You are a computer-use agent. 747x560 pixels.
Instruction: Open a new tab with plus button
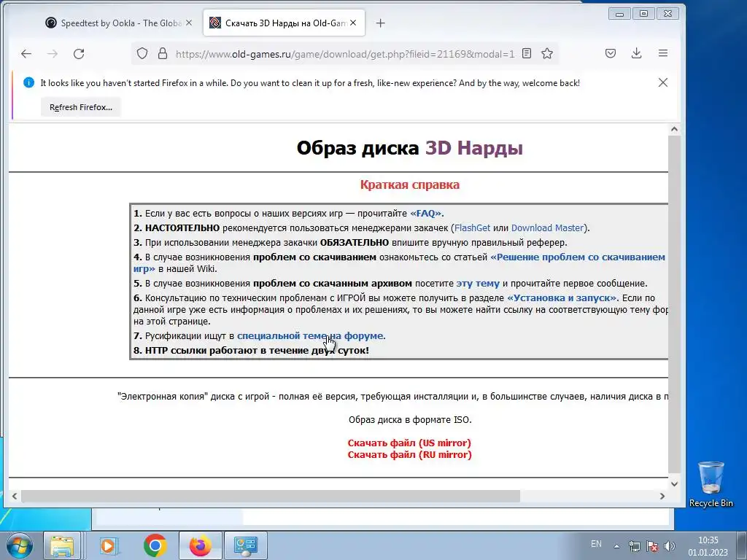click(x=380, y=23)
